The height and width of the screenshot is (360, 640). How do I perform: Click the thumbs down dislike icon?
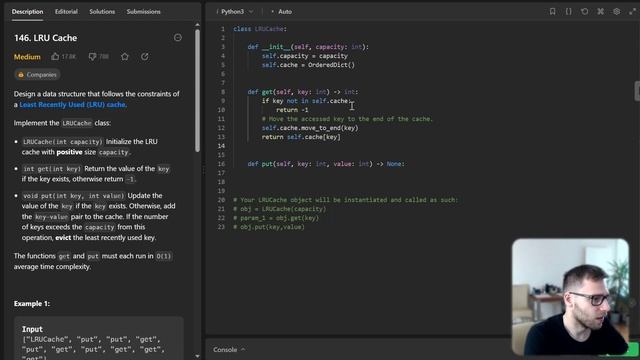click(92, 56)
